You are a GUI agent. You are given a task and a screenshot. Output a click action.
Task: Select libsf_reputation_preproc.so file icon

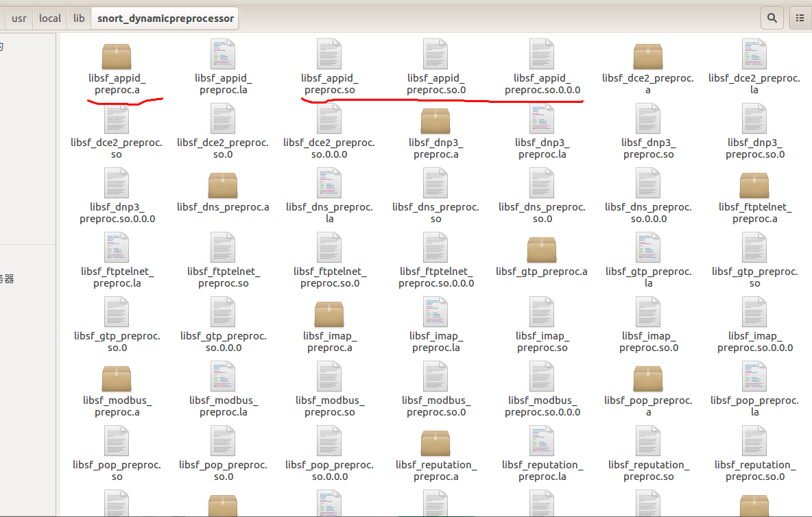pyautogui.click(x=648, y=441)
